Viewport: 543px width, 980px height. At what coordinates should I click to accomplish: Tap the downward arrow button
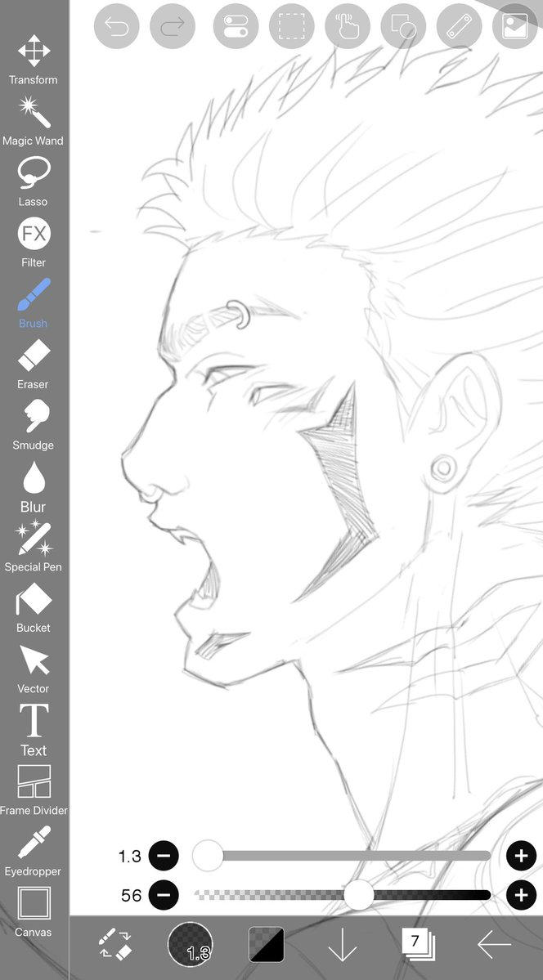point(342,944)
